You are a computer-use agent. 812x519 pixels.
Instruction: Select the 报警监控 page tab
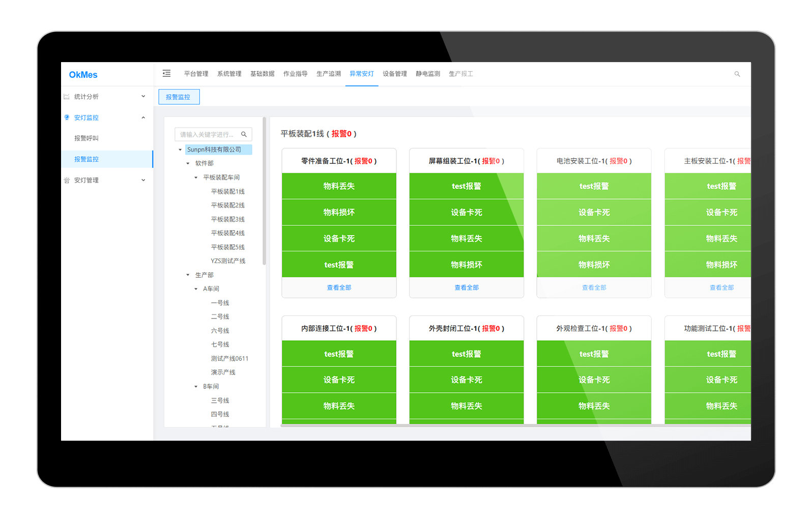coord(179,97)
